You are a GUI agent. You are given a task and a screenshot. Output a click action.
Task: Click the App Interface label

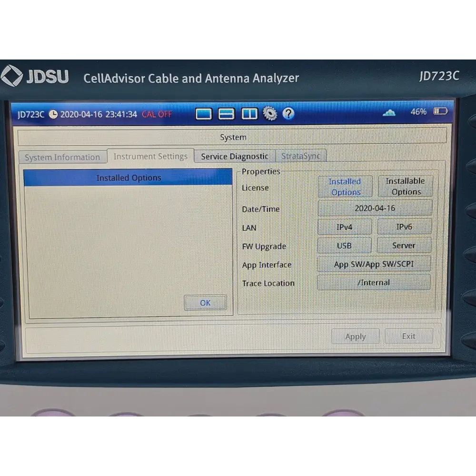click(x=267, y=265)
